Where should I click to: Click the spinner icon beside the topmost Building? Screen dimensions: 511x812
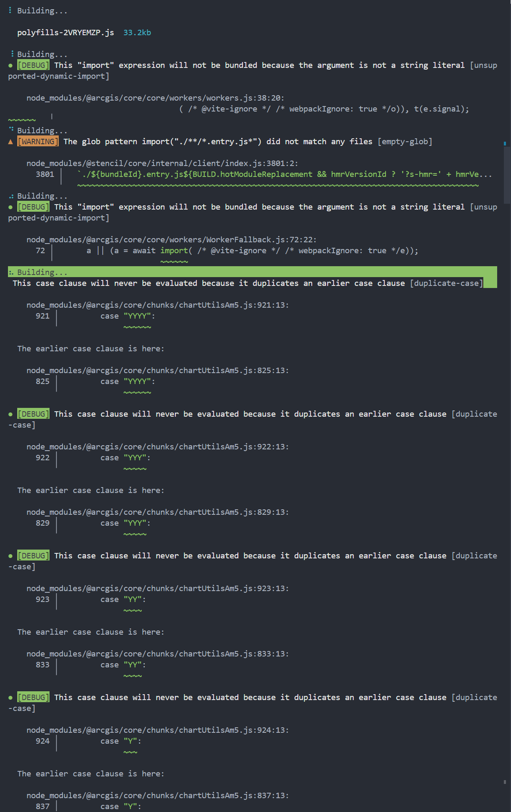click(x=10, y=10)
